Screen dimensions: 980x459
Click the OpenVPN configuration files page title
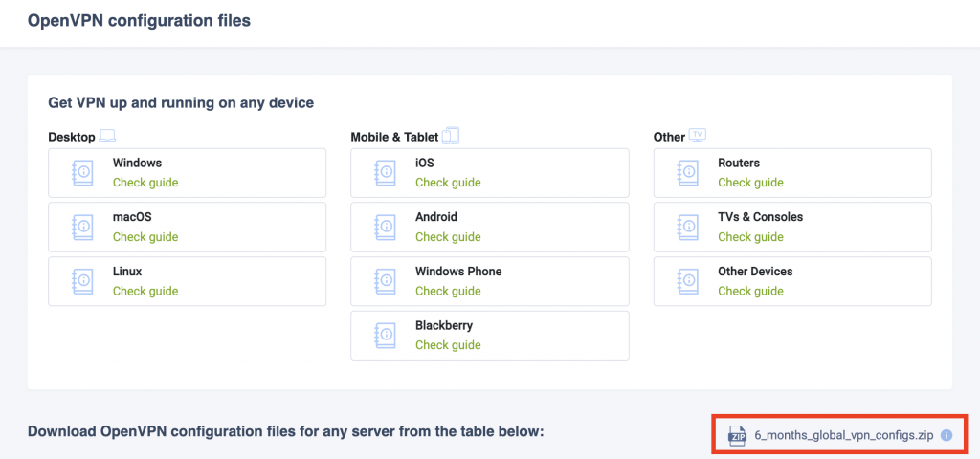pos(139,21)
